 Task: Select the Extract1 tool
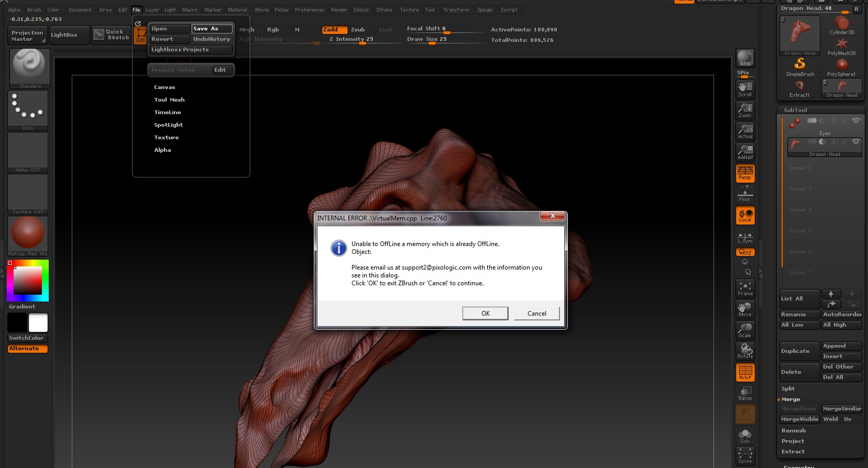point(800,88)
